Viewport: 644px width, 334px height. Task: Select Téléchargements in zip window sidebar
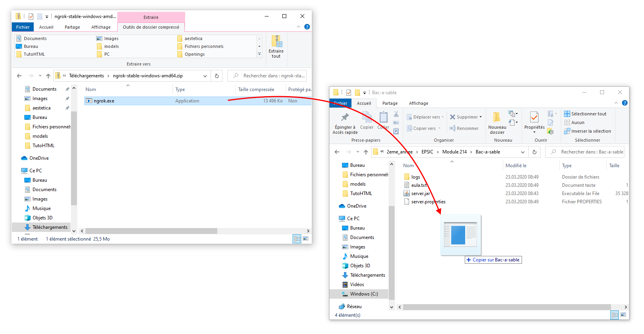click(42, 227)
